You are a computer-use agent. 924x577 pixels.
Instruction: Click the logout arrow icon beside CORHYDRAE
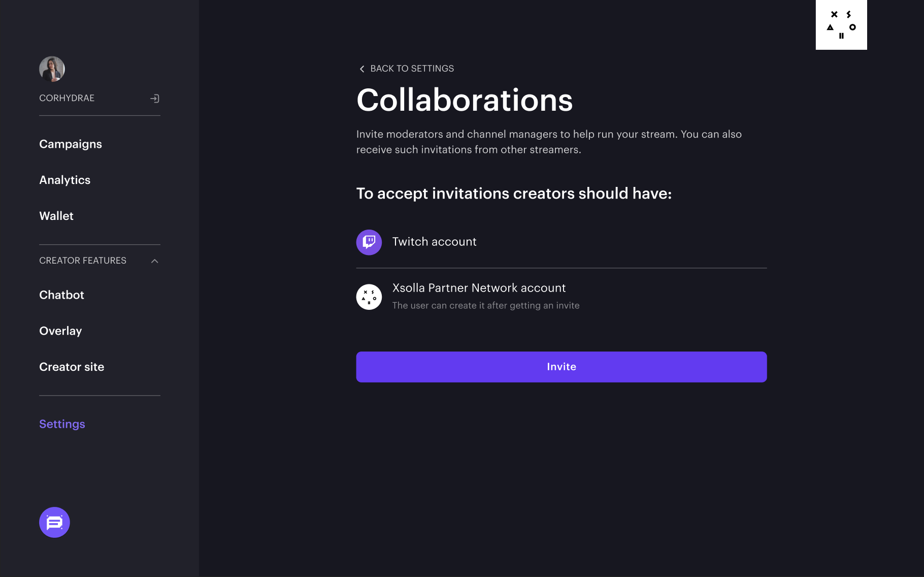155,99
